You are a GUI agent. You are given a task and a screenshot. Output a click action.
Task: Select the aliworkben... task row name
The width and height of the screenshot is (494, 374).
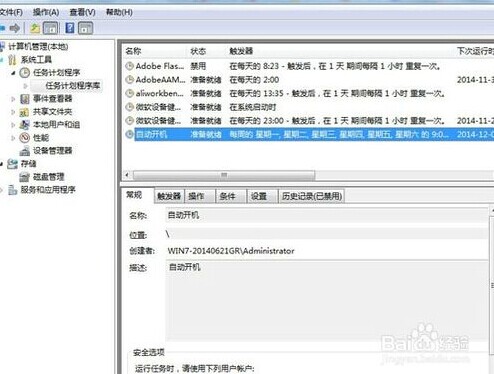(160, 93)
